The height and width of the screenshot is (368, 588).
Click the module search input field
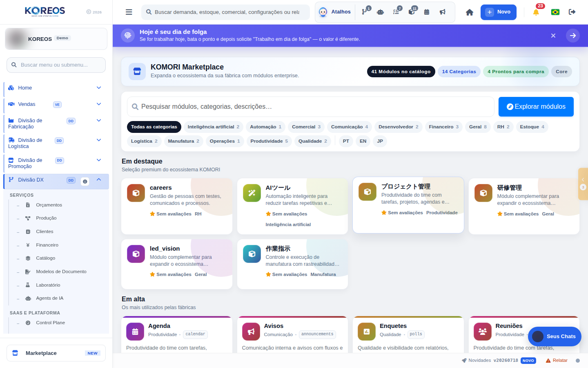tap(311, 107)
